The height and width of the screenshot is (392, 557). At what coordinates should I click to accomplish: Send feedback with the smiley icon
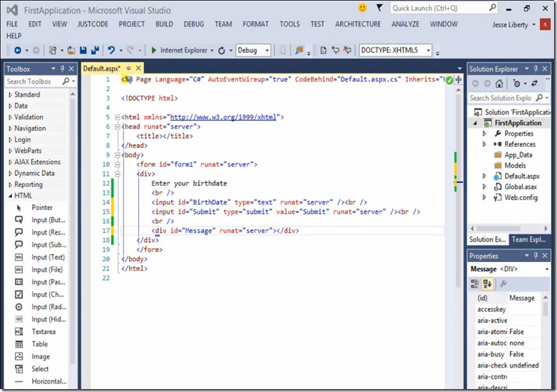coord(362,7)
